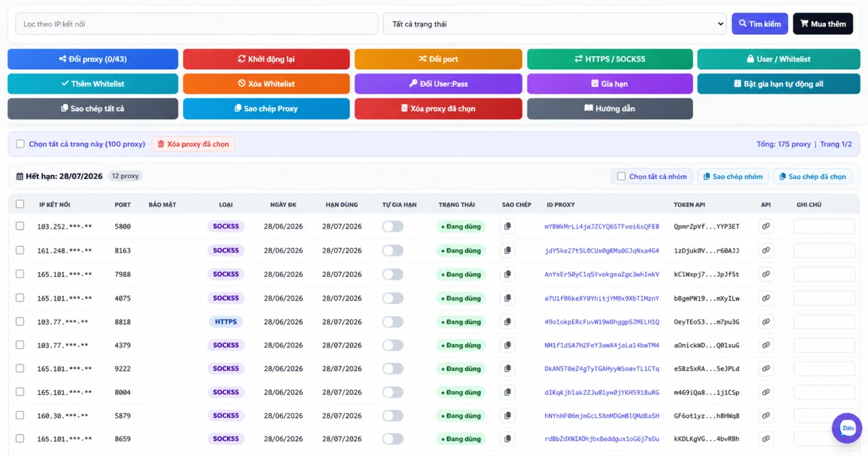
Task: Open API link for port 8163 row
Action: point(766,250)
